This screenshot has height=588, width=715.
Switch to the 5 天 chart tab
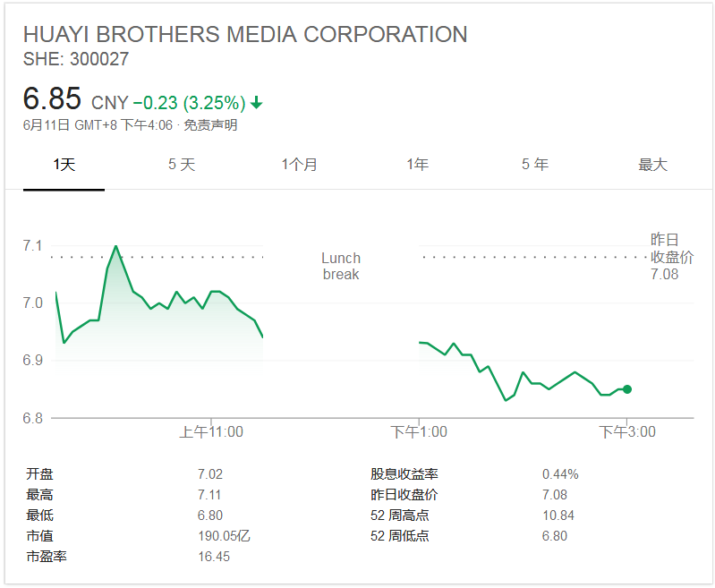click(x=182, y=165)
